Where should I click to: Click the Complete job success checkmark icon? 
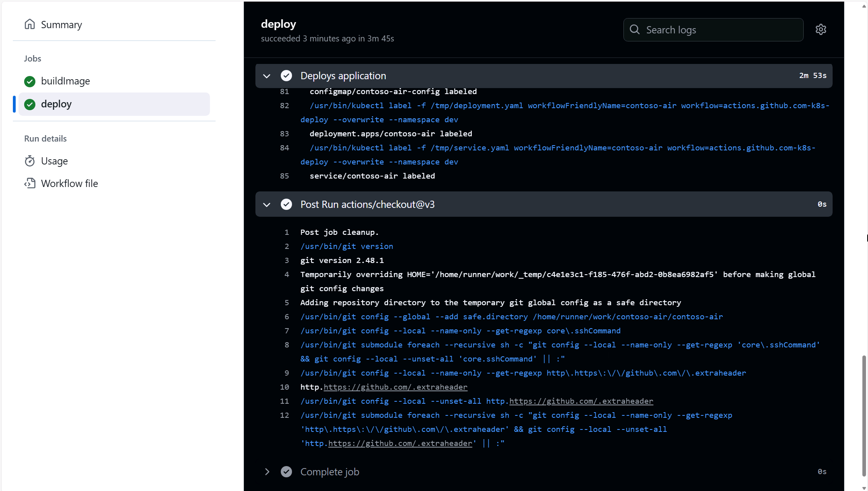point(286,471)
